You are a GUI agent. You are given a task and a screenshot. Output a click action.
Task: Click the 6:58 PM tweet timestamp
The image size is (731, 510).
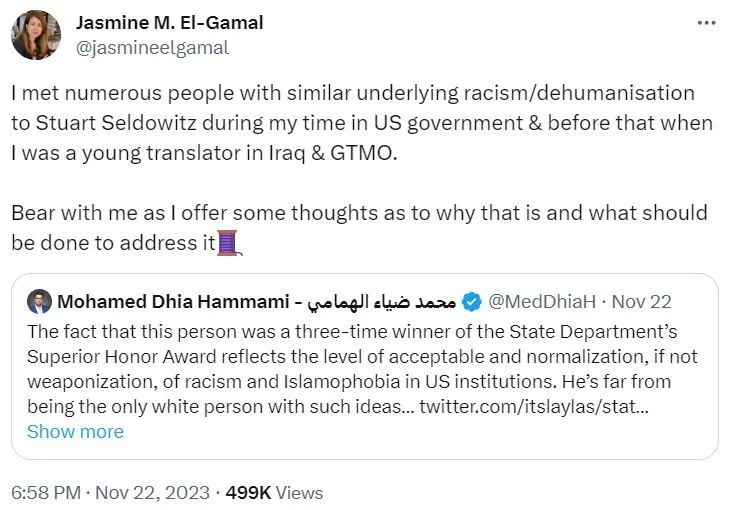[43, 492]
